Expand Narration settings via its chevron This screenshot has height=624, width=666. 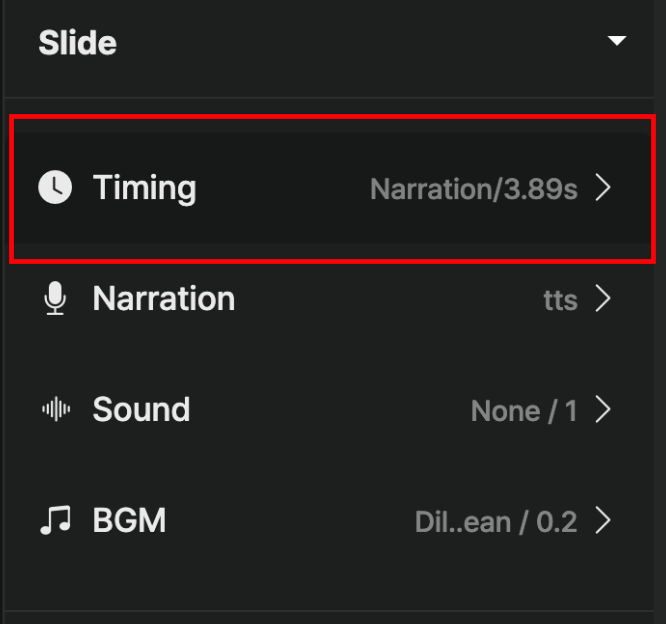tap(603, 299)
